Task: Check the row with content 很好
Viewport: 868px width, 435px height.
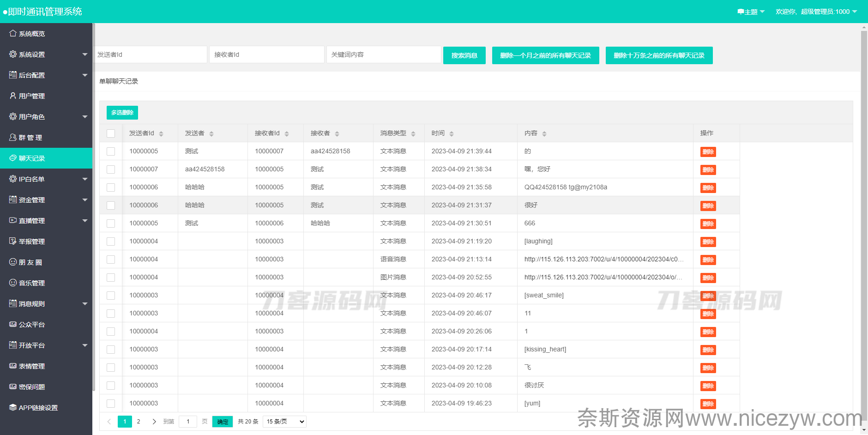Action: (111, 205)
